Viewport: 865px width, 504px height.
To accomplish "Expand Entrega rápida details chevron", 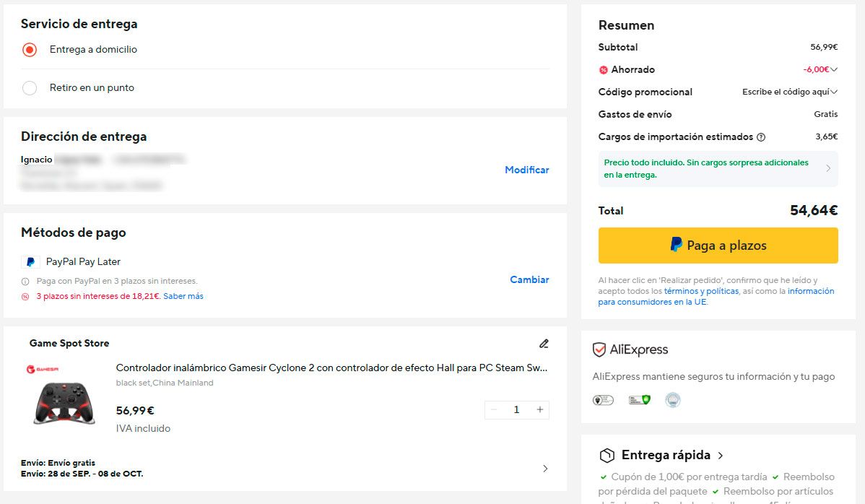I will coord(720,456).
